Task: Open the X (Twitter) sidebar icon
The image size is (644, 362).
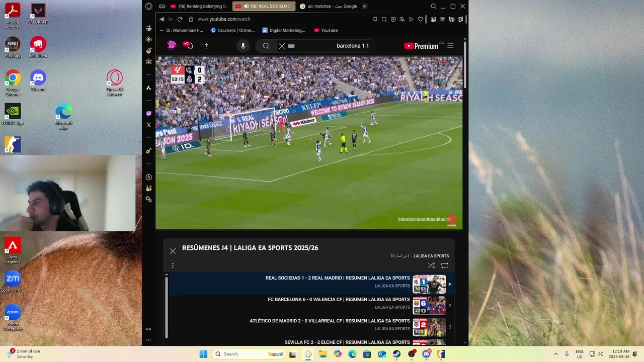Action: pos(148,125)
